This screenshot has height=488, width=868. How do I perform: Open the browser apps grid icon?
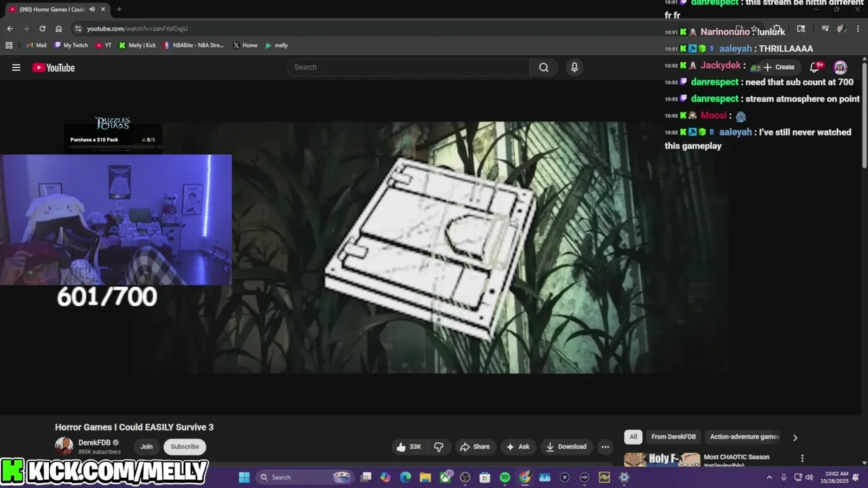pos(9,45)
